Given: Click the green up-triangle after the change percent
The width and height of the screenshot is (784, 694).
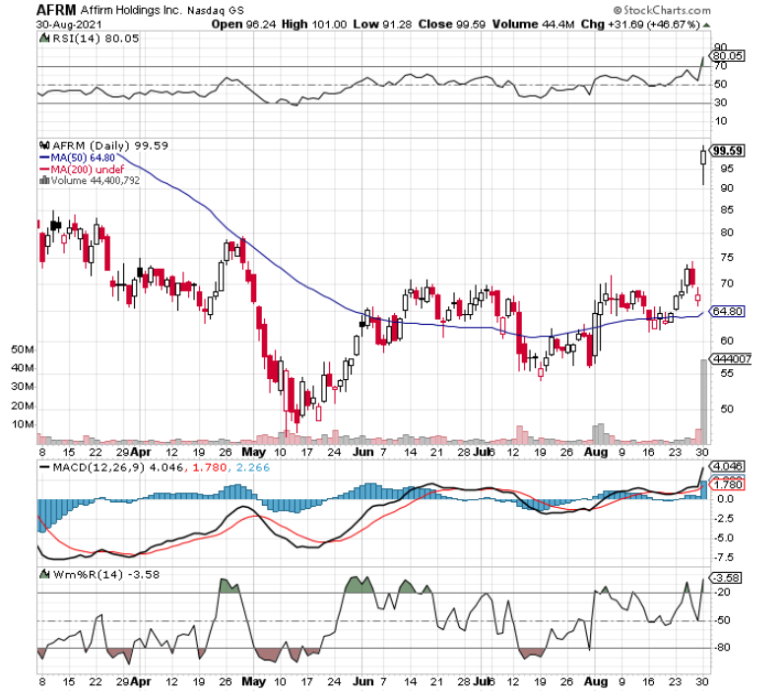Looking at the screenshot, I should [706, 25].
